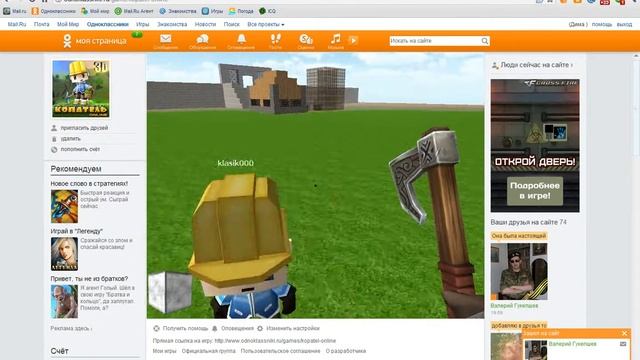Open Валерий Гуменцев's profile photo
The width and height of the screenshot is (640, 360).
tap(519, 271)
